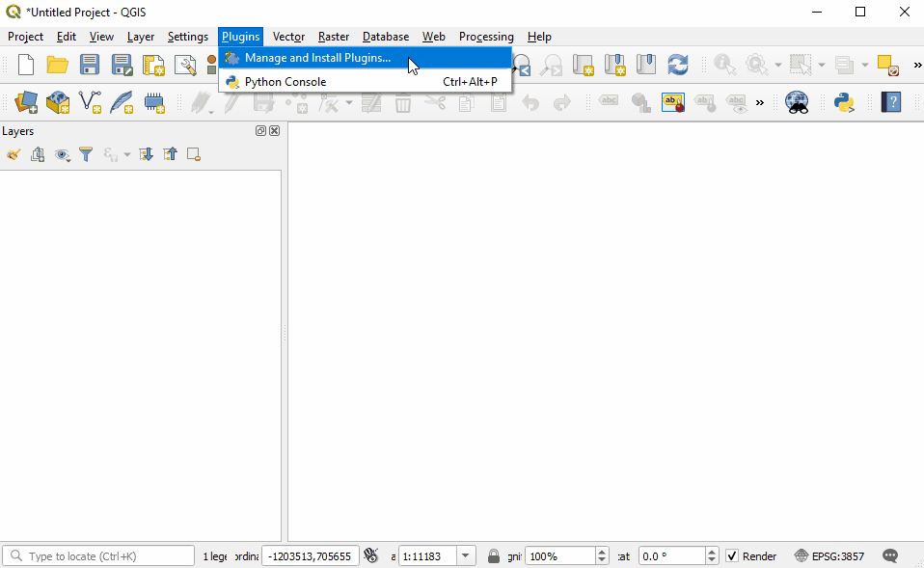Image resolution: width=924 pixels, height=568 pixels.
Task: Refresh the map canvas with the blue arrows
Action: (x=678, y=65)
